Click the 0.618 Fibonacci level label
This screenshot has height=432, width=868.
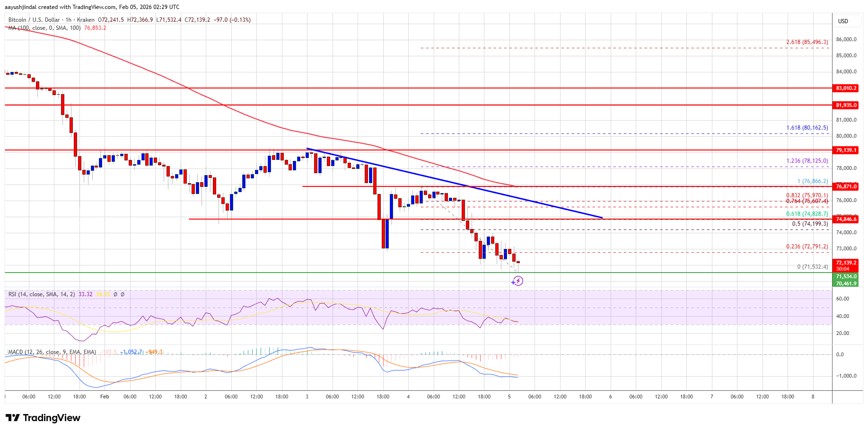[807, 214]
